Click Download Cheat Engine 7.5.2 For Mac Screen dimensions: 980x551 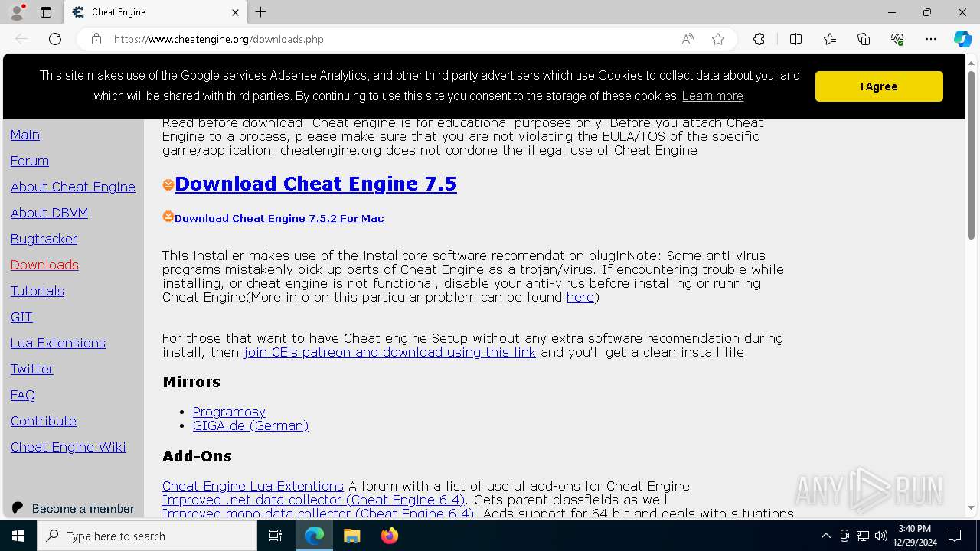coord(279,218)
